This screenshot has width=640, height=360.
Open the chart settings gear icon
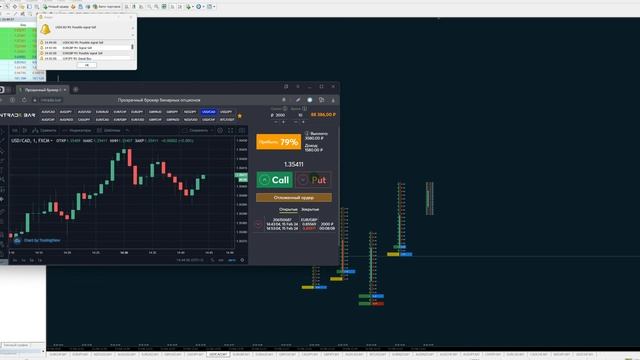coord(220,131)
